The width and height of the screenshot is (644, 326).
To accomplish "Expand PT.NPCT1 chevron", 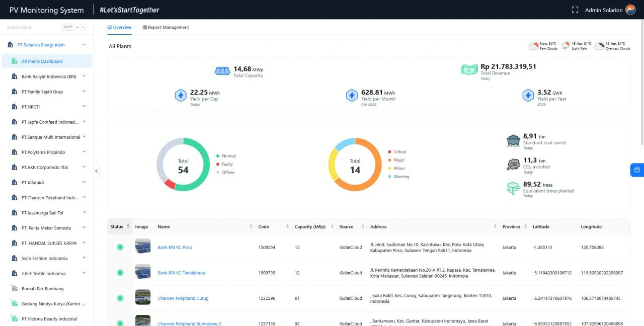I will click(85, 107).
